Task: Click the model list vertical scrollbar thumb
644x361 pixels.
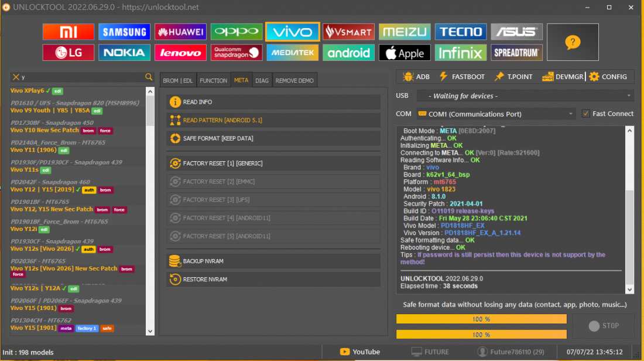Action: pos(150,111)
